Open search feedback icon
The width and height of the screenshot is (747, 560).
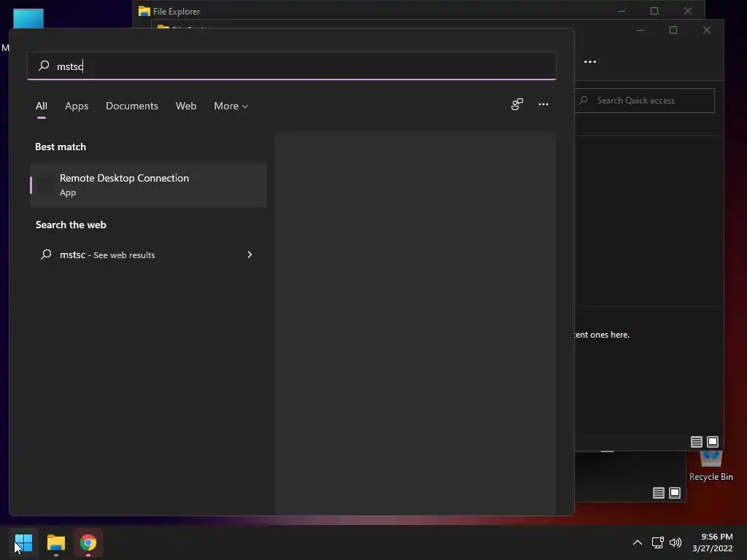(517, 104)
